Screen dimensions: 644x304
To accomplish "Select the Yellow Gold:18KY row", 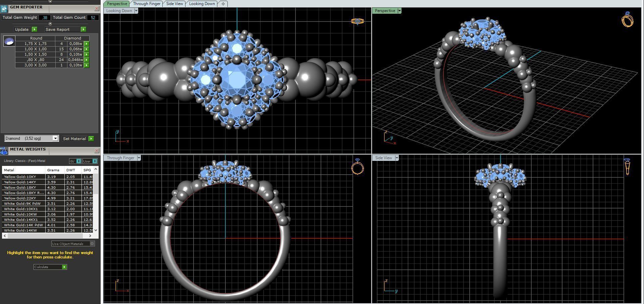I will pos(48,187).
